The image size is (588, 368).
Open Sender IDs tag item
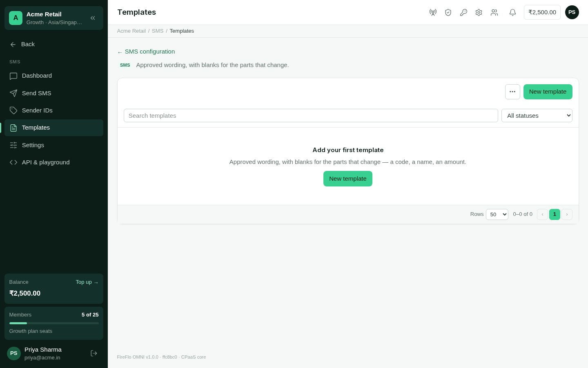click(53, 110)
